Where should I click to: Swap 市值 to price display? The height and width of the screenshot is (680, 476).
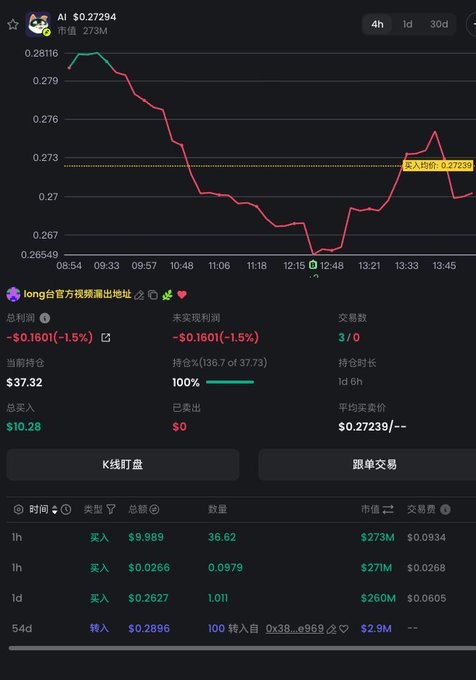point(388,510)
